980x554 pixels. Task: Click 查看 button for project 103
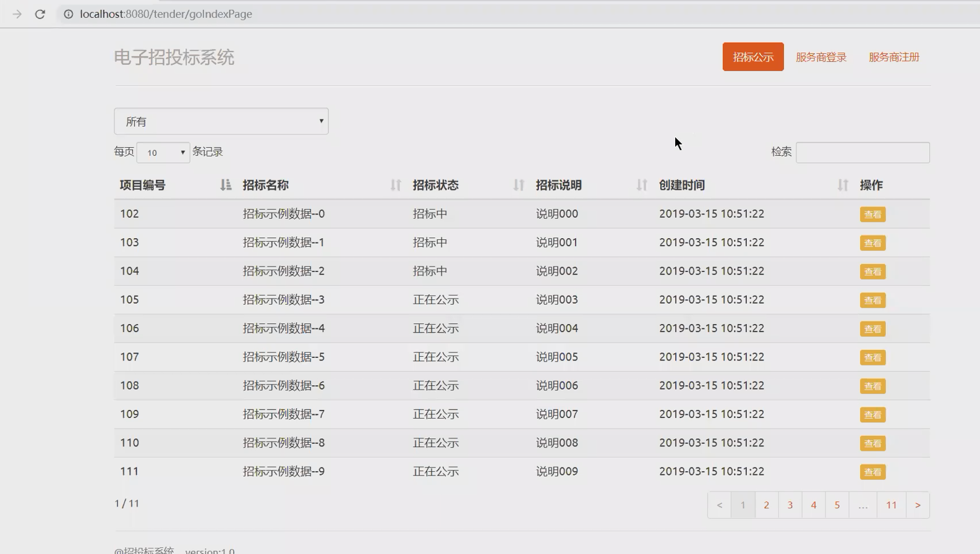tap(872, 243)
